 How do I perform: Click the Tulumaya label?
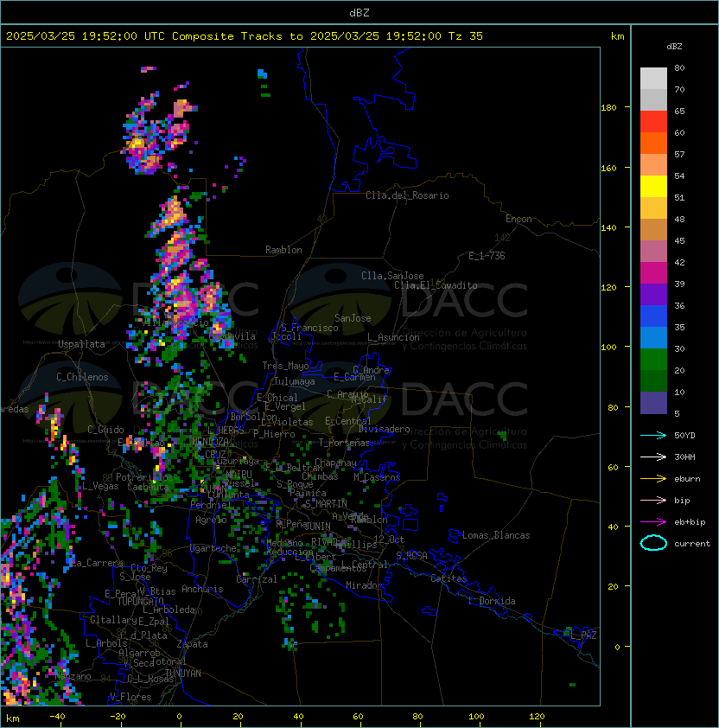tap(295, 381)
